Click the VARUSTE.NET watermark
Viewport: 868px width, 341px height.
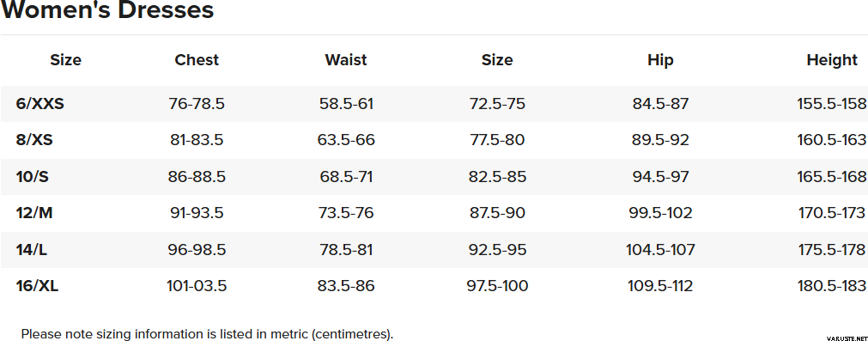point(847,338)
